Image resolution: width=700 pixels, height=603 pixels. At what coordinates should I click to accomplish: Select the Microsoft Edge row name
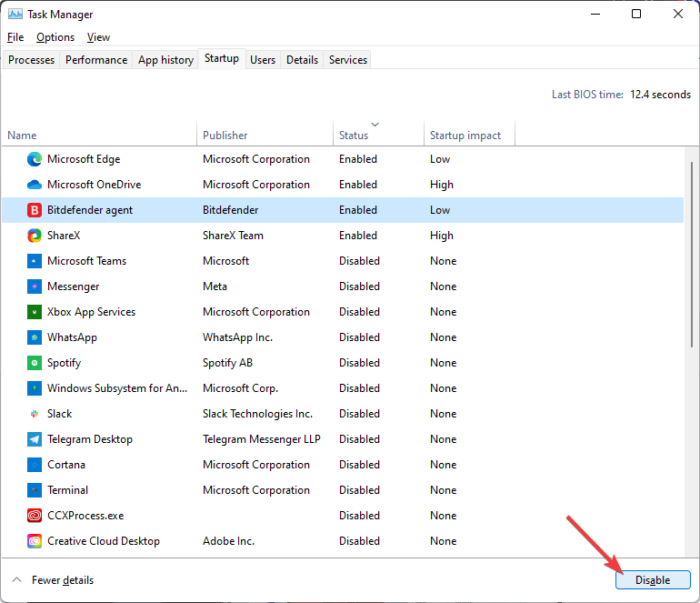tap(84, 159)
